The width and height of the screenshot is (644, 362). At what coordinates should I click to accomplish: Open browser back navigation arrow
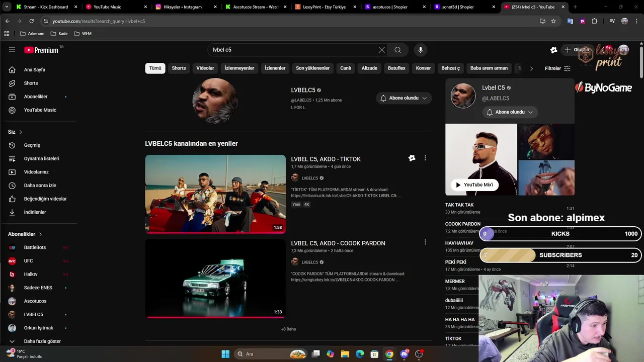point(7,21)
